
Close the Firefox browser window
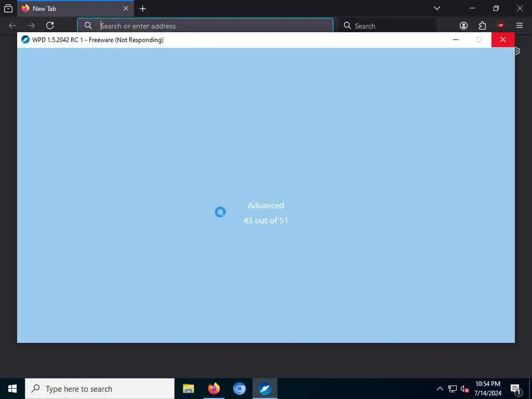click(520, 8)
